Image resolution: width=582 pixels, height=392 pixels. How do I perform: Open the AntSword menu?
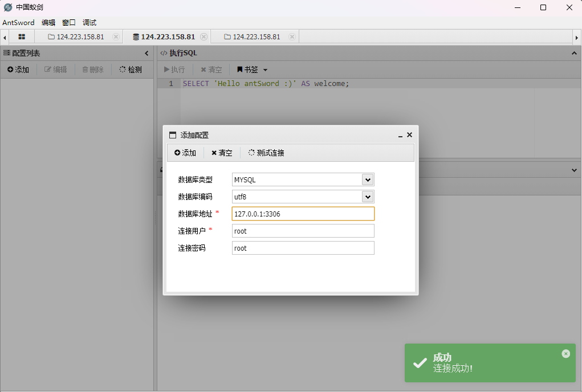tap(18, 23)
